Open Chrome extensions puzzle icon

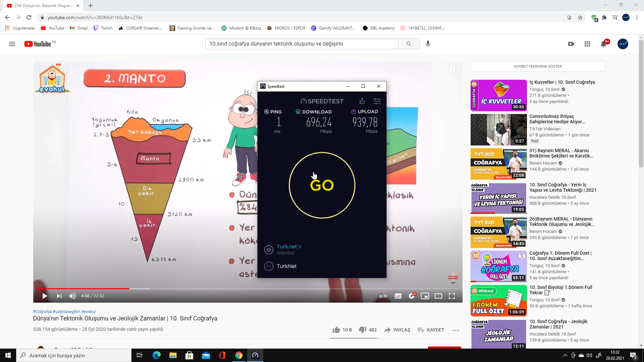tap(604, 17)
